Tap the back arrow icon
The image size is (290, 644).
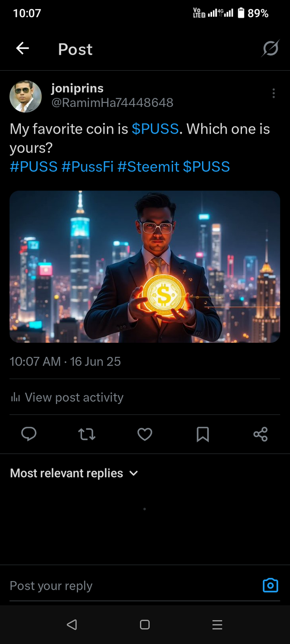tap(22, 48)
